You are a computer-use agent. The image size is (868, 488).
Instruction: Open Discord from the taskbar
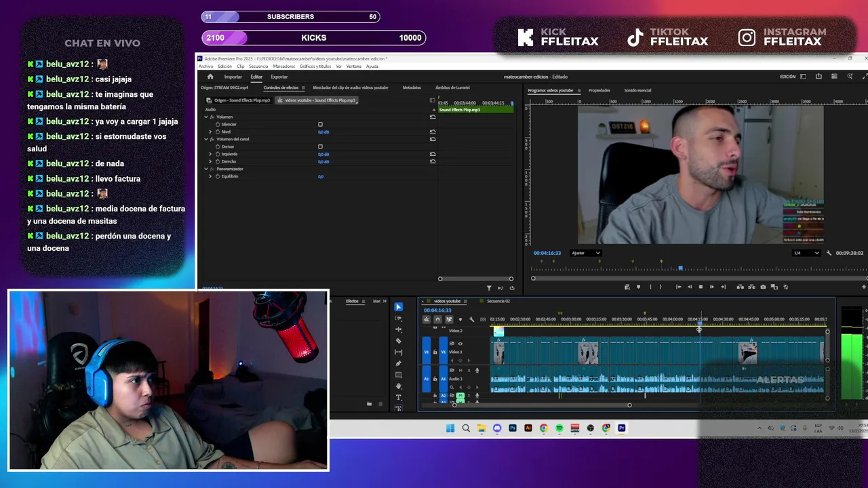tap(497, 428)
